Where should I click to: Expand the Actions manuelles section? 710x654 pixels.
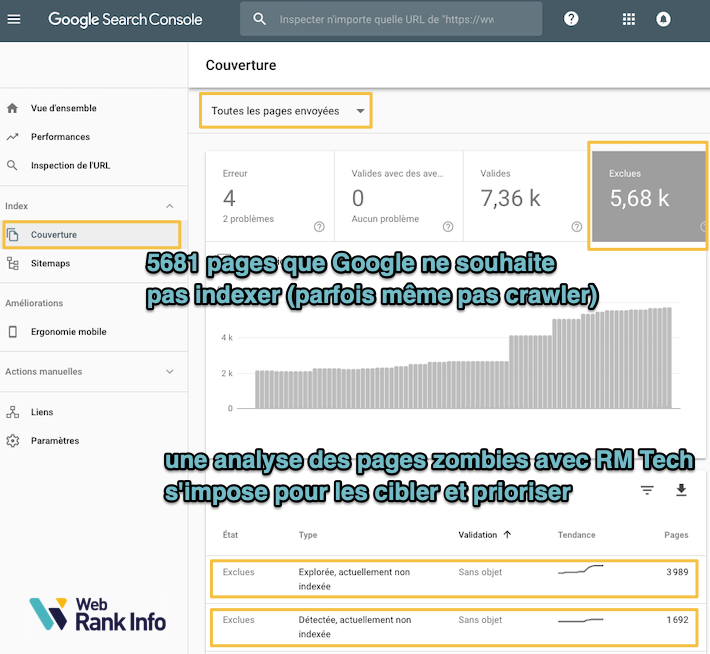pos(170,371)
